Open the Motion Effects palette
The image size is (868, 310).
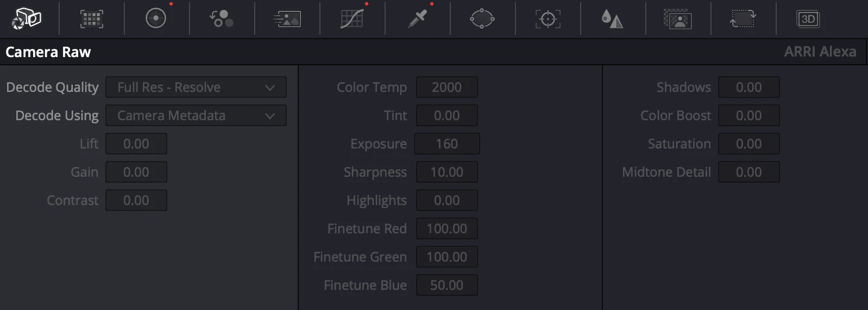287,19
